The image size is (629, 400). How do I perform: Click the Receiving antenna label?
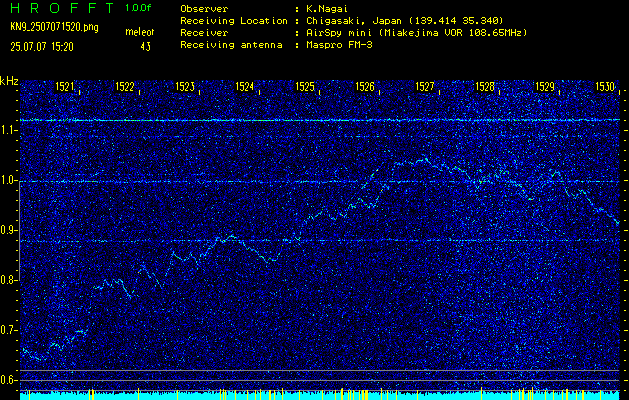[231, 45]
